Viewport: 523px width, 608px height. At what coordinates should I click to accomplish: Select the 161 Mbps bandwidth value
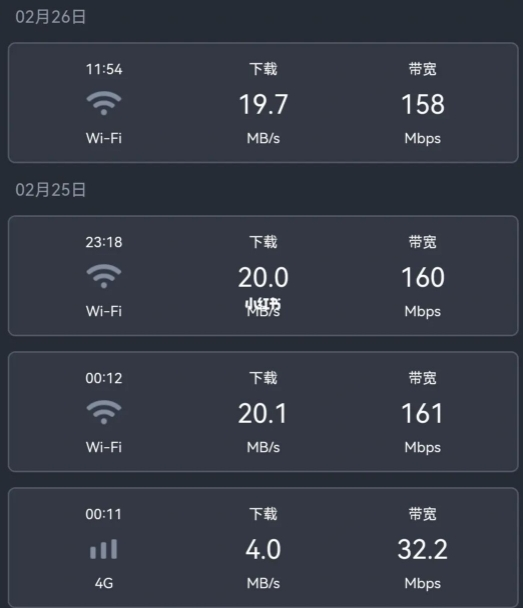click(422, 413)
